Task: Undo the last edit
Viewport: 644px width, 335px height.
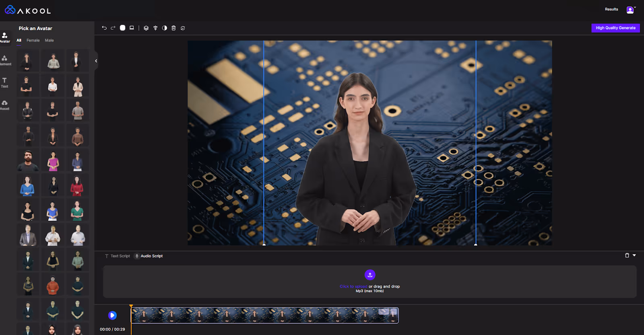Action: [104, 28]
